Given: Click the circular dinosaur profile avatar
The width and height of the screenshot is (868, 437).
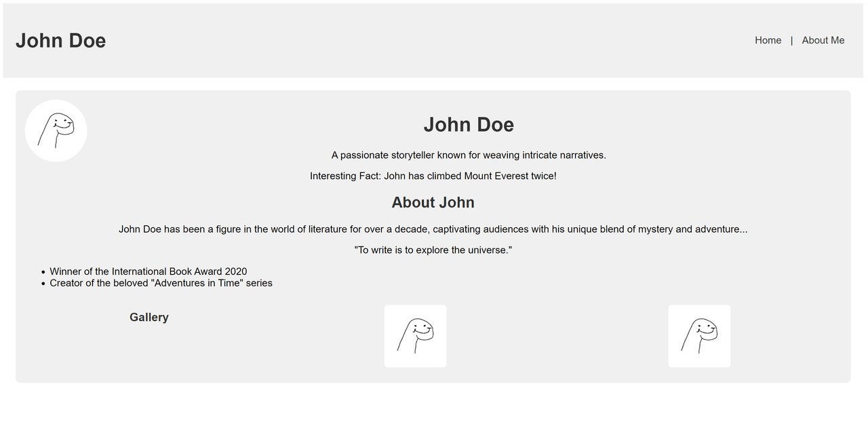Looking at the screenshot, I should click(56, 131).
